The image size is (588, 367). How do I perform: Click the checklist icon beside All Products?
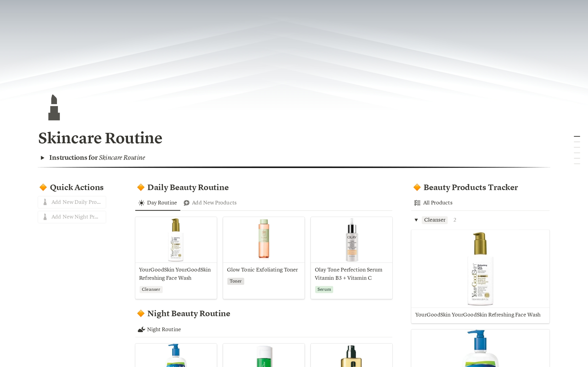pyautogui.click(x=417, y=203)
